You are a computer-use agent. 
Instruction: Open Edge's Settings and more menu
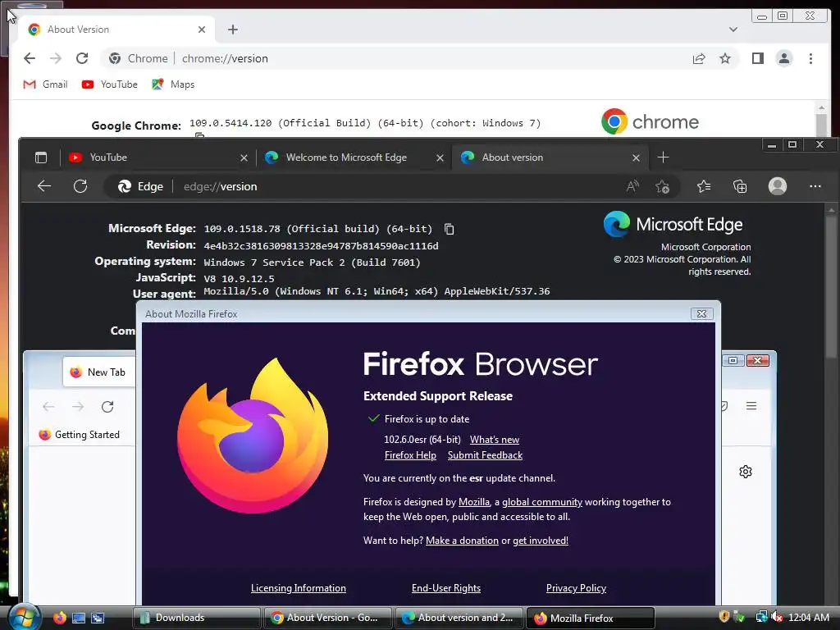(x=815, y=186)
